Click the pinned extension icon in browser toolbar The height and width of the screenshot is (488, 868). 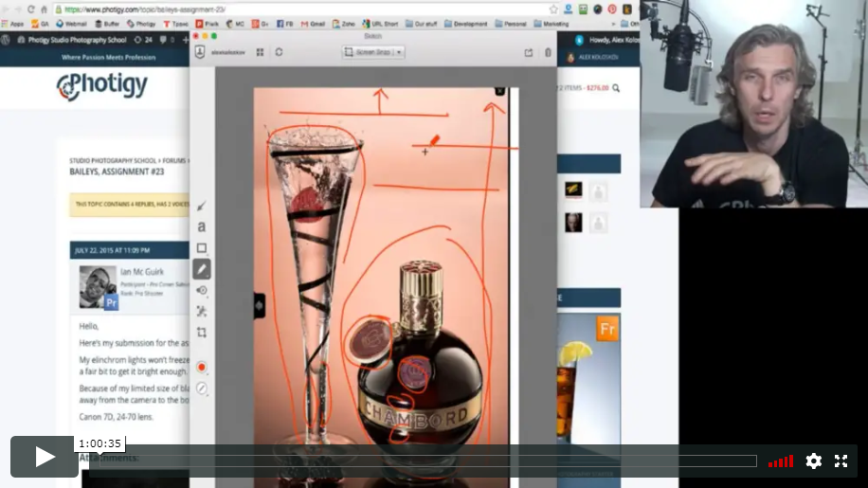point(612,9)
